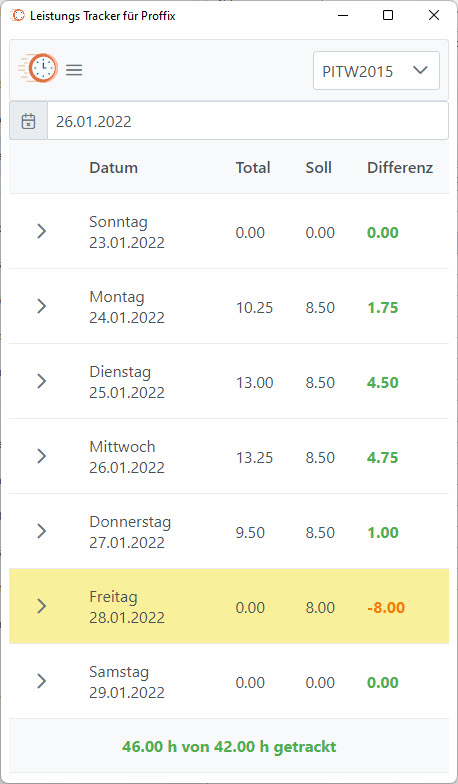This screenshot has height=784, width=458.
Task: Click the 26.01.2022 date field
Action: point(248,121)
